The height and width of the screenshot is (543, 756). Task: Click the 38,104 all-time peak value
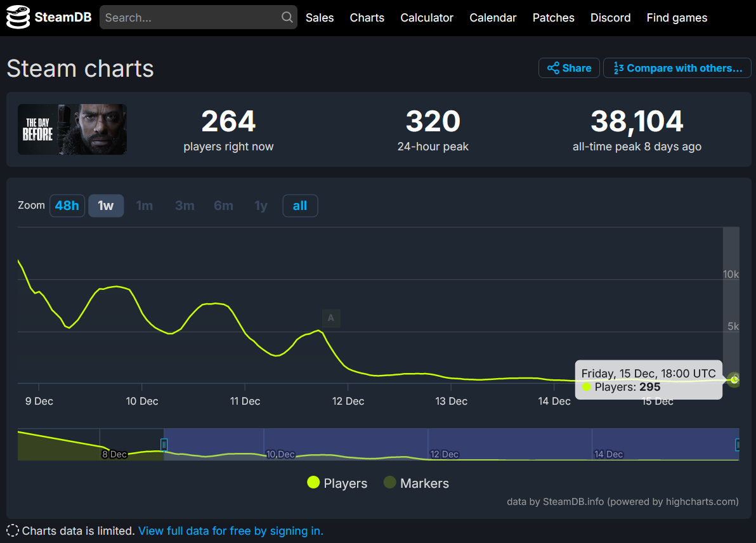coord(637,121)
